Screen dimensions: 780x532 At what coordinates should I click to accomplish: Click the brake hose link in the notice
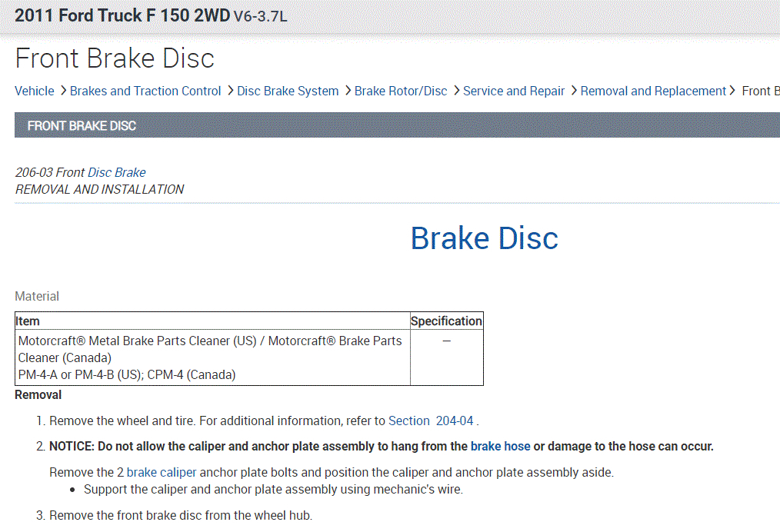pyautogui.click(x=500, y=446)
